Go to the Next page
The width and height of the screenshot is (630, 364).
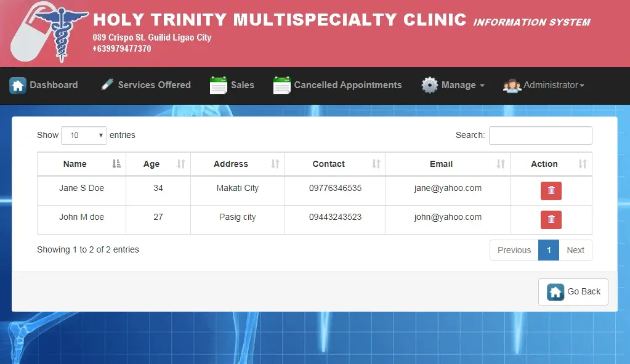[x=575, y=250]
